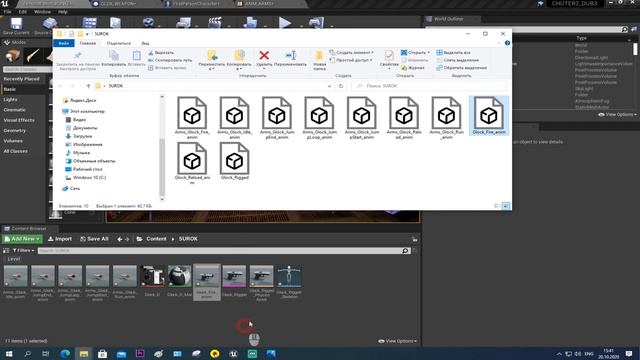Switch to the Share ribbon tab

coord(119,43)
